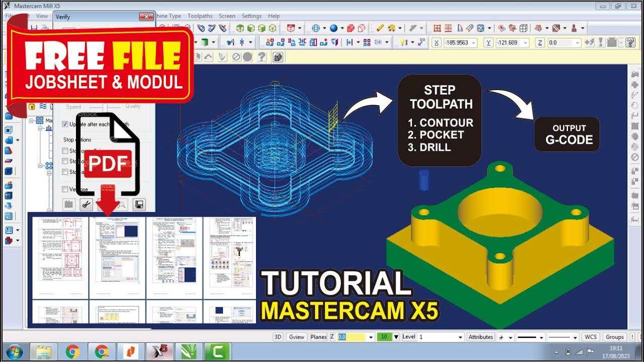Open Chrome from the taskbar

tap(72, 351)
